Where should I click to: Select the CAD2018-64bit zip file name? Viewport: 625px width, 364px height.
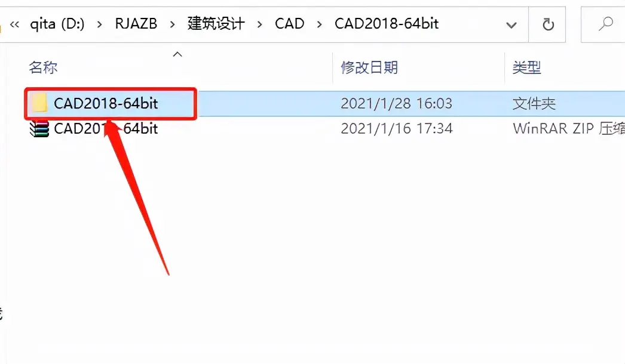click(x=106, y=129)
